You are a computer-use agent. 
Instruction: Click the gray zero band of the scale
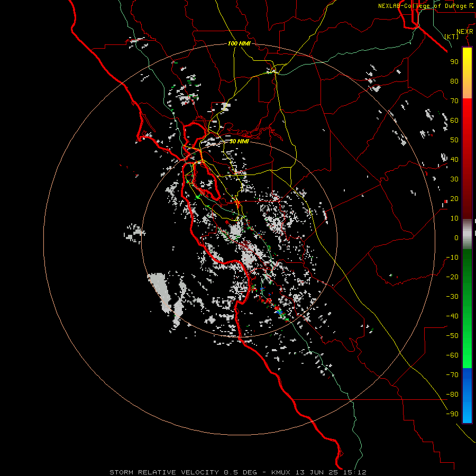tap(467, 234)
